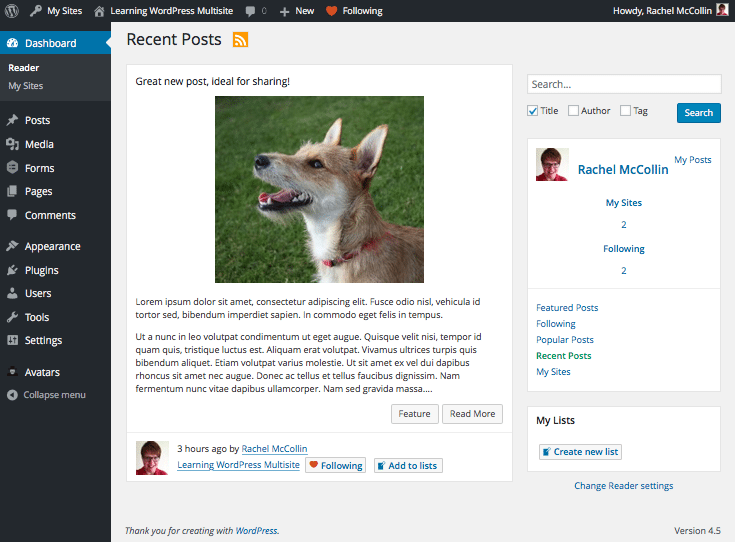Click the pencil icon on Create new list

click(x=547, y=452)
